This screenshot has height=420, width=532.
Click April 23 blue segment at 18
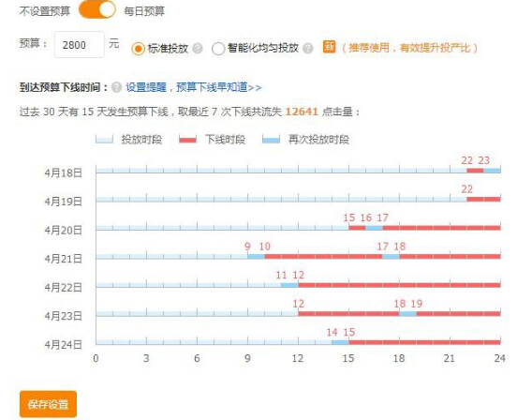407,314
